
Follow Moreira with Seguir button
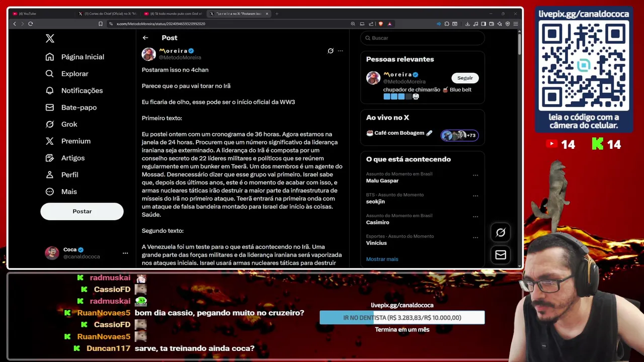(x=465, y=78)
